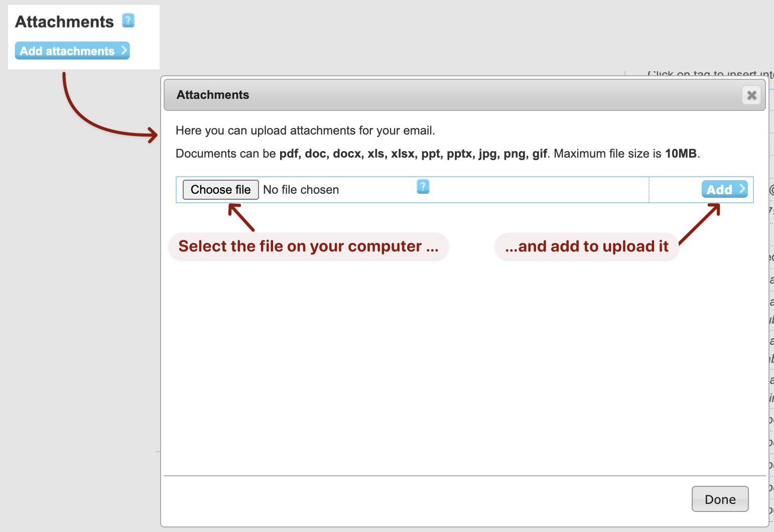The width and height of the screenshot is (774, 532).
Task: Click the '...and add to upload it' callout
Action: click(587, 246)
